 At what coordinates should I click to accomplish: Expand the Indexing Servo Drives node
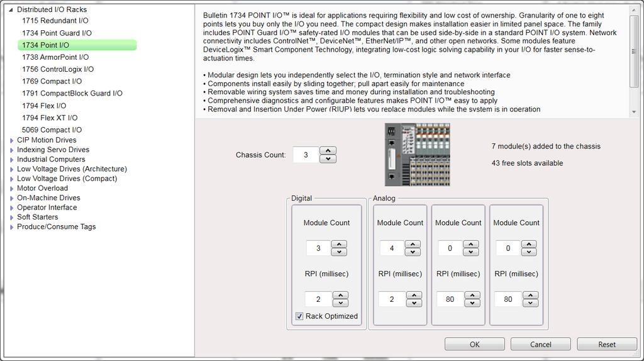(11, 150)
